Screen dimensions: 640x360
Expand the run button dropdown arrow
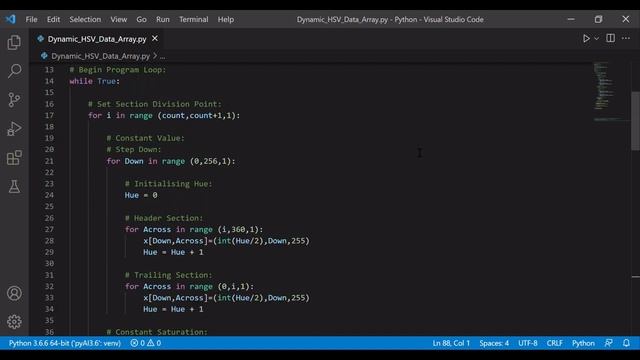click(x=596, y=38)
